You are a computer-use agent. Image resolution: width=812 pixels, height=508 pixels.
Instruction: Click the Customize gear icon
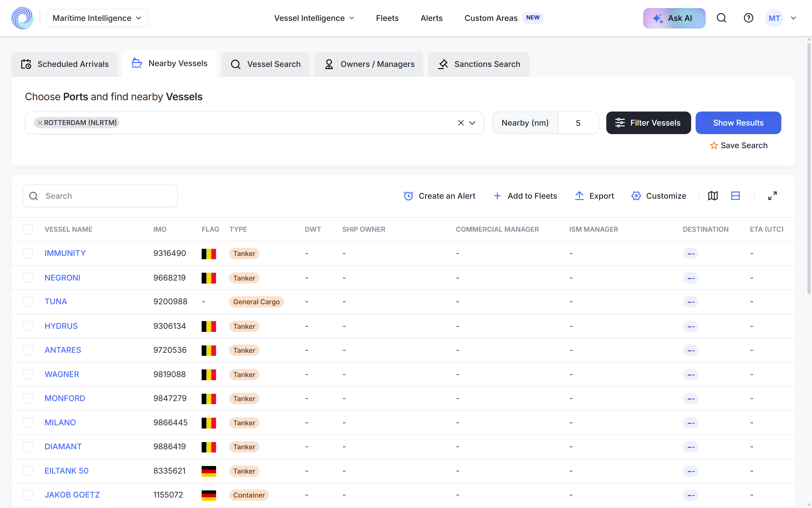[636, 196]
